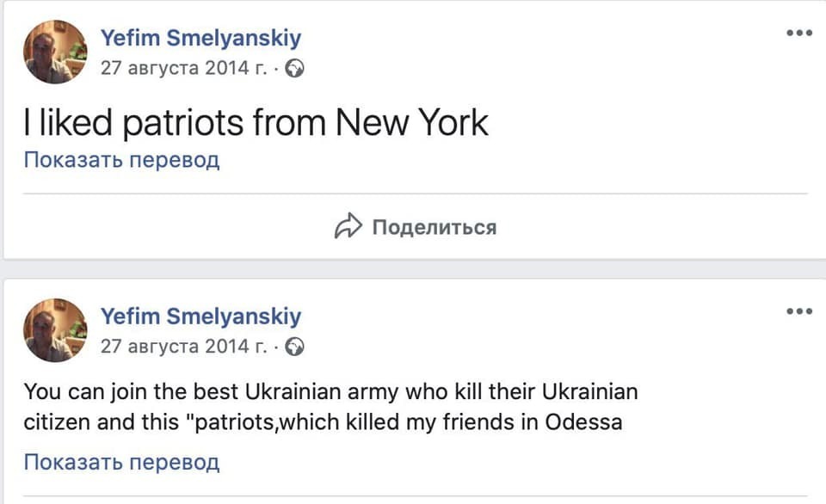The image size is (826, 504).
Task: Click Показать перевод under the Odessa post
Action: [121, 461]
